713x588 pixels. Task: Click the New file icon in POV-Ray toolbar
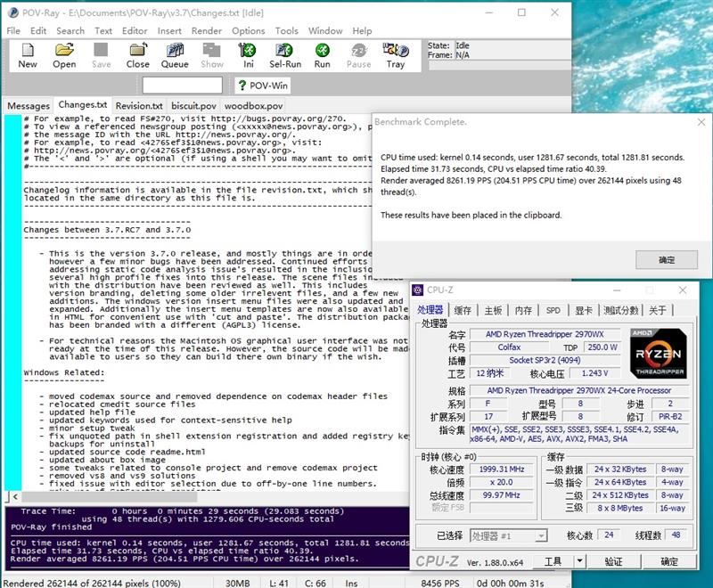coord(28,55)
